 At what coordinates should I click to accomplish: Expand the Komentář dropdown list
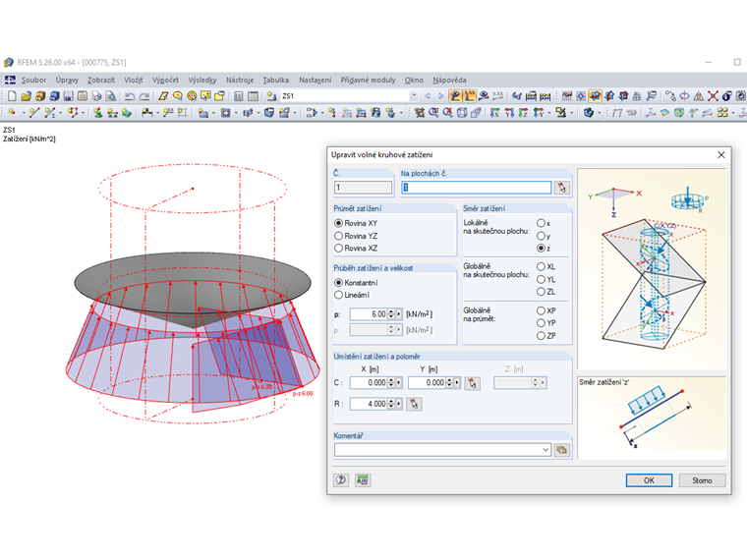click(546, 449)
